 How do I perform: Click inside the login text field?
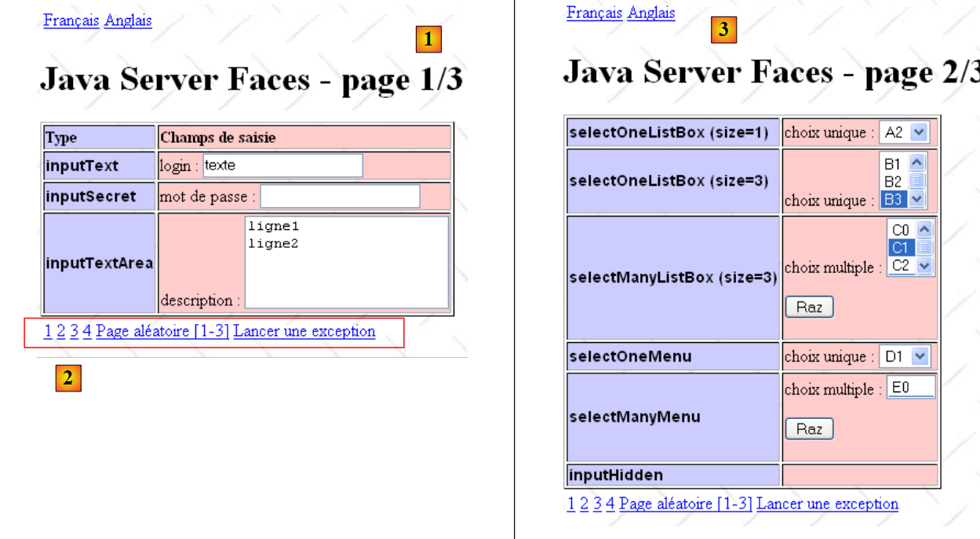[282, 166]
